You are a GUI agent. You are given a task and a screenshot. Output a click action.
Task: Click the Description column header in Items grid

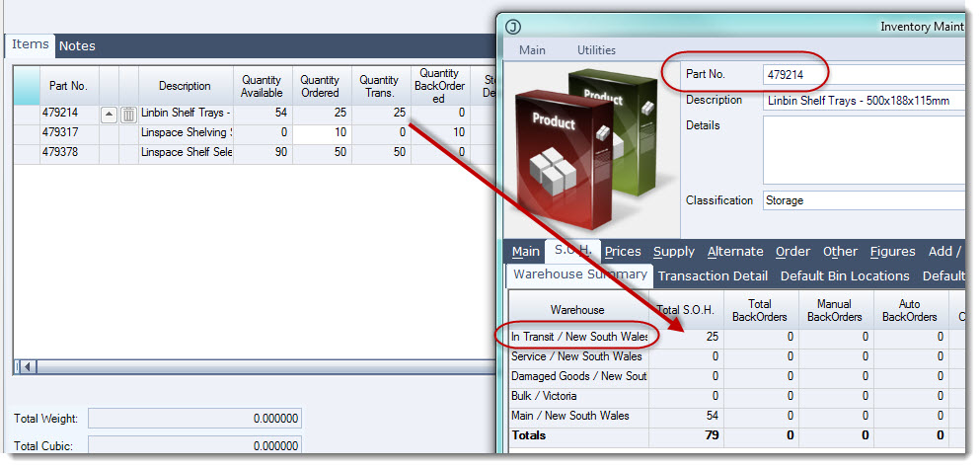pyautogui.click(x=186, y=86)
